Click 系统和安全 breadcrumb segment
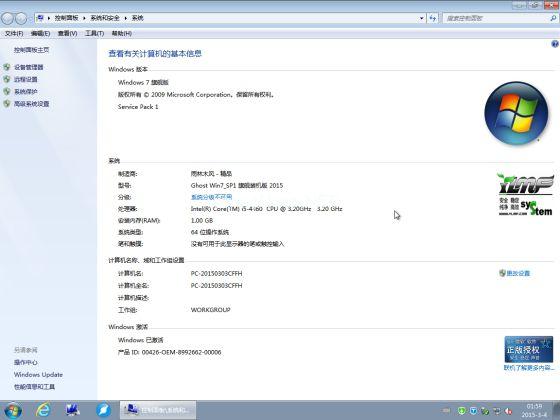Image resolution: width=560 pixels, height=420 pixels. [105, 18]
